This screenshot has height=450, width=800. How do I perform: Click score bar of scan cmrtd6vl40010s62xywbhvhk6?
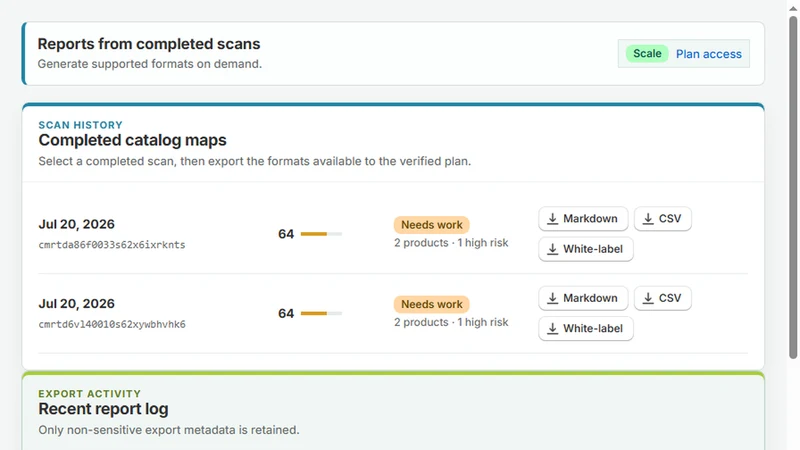click(x=321, y=313)
